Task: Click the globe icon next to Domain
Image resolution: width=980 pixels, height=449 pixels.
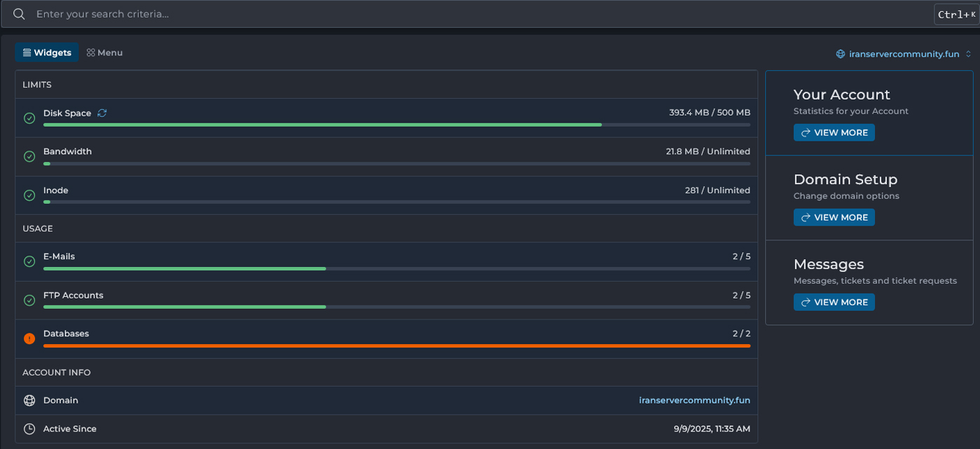Action: tap(29, 401)
